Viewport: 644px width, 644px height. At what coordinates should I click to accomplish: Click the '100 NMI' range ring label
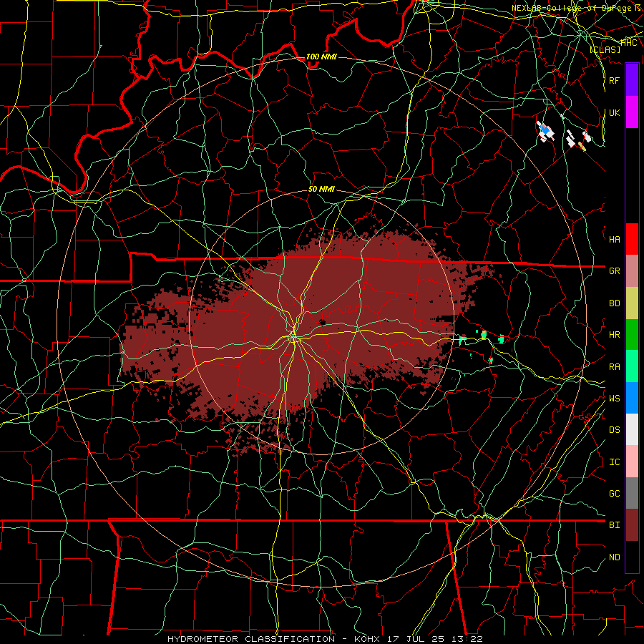321,57
